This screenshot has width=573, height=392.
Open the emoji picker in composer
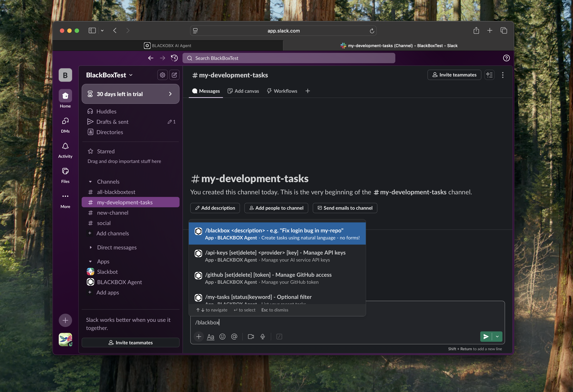pyautogui.click(x=222, y=337)
